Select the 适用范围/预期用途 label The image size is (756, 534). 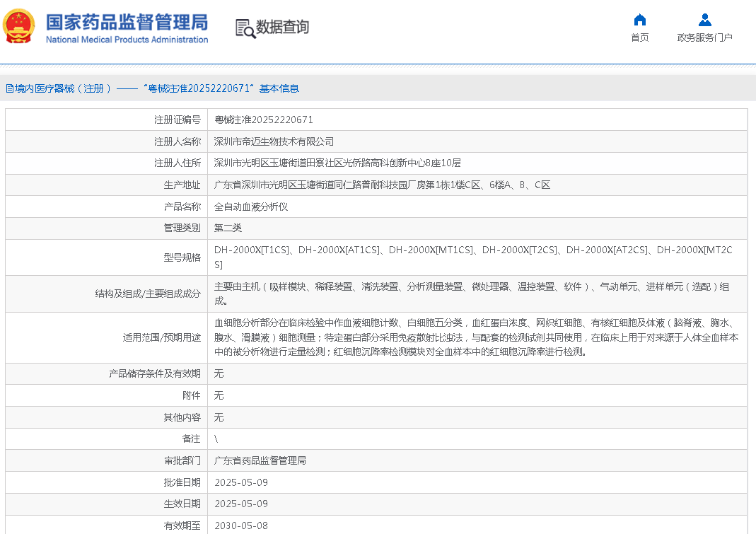162,337
